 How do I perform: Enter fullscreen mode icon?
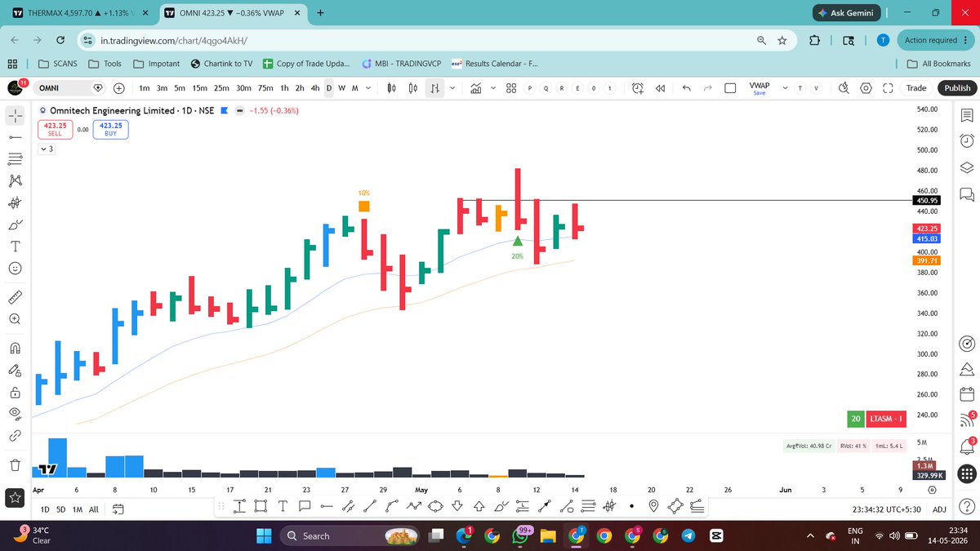[x=888, y=88]
